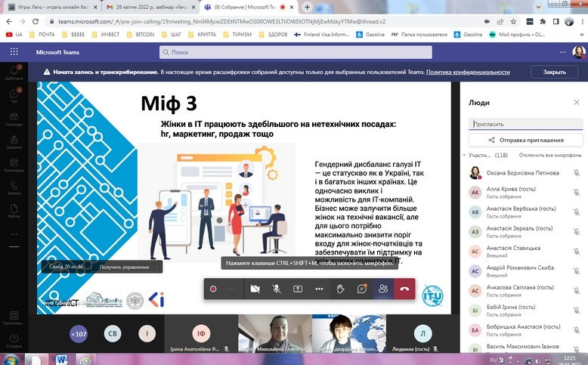Click the browser tab search chevron
The height and width of the screenshot is (365, 588).
pyautogui.click(x=538, y=6)
